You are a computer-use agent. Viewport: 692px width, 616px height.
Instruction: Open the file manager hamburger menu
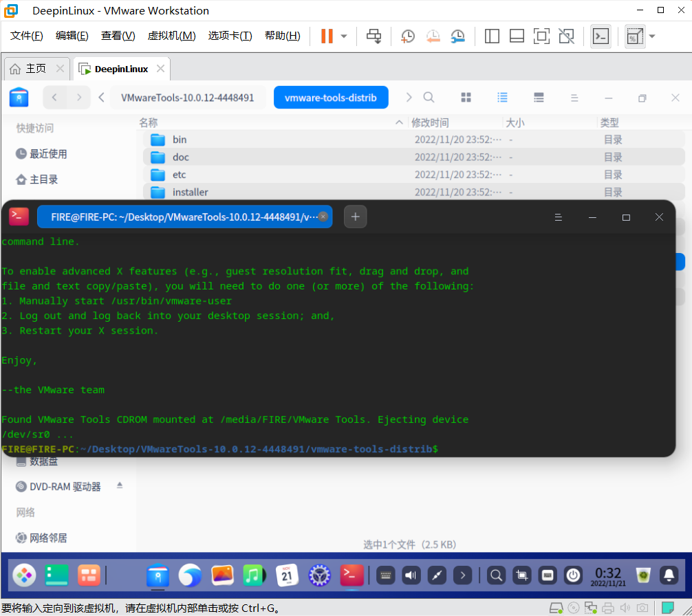(x=574, y=98)
